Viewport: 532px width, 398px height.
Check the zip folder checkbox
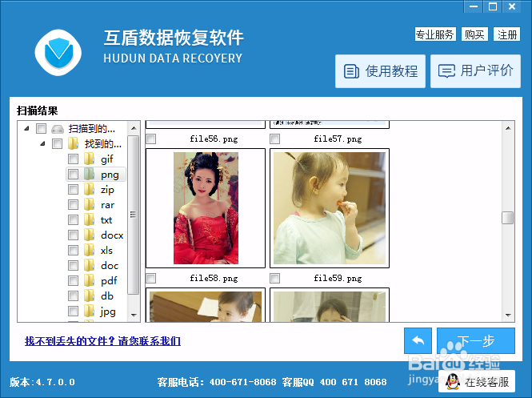(x=73, y=189)
